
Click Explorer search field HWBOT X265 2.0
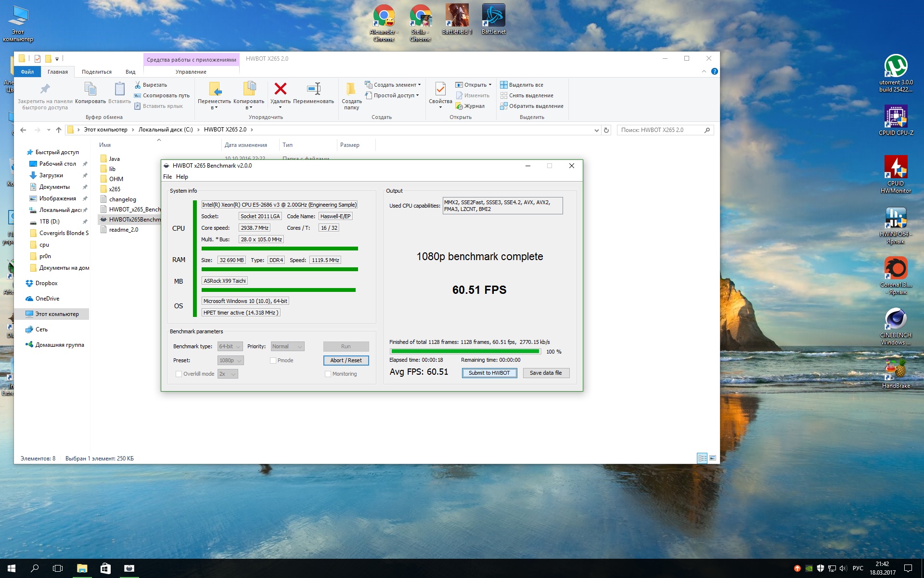(665, 130)
